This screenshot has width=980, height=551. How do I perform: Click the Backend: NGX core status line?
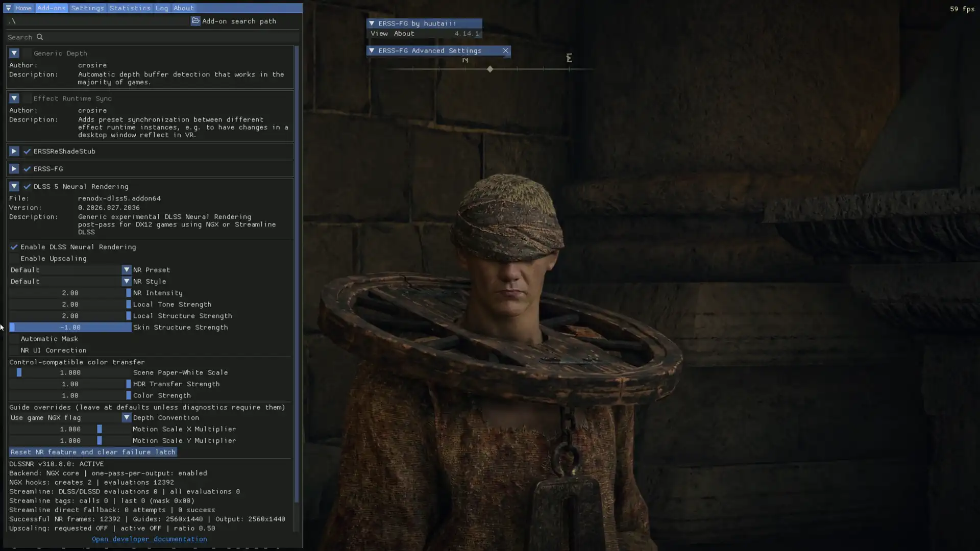point(108,473)
